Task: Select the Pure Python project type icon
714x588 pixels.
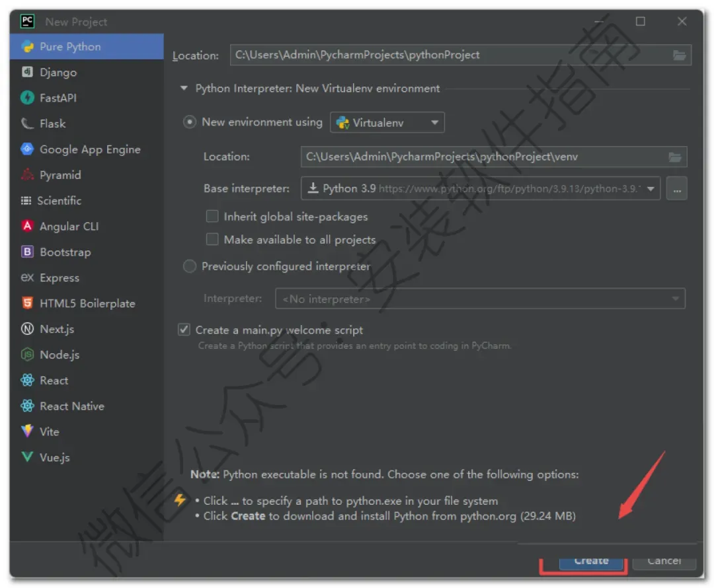Action: click(x=28, y=46)
